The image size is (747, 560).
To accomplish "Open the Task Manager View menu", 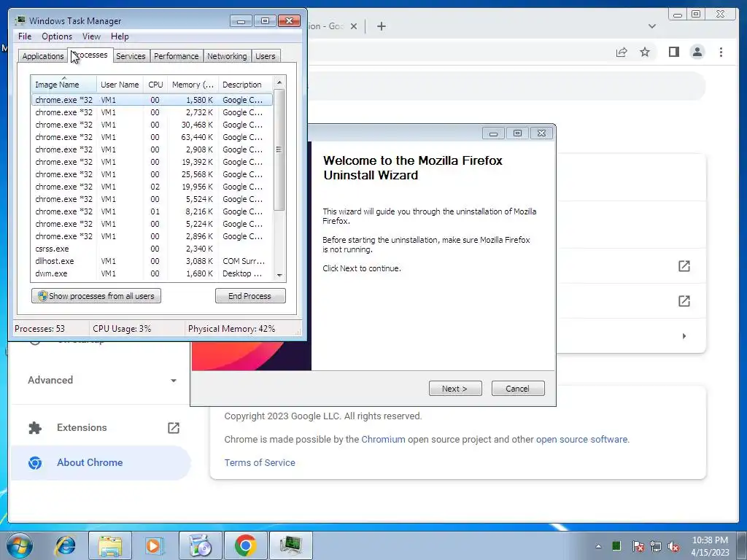I will point(91,36).
